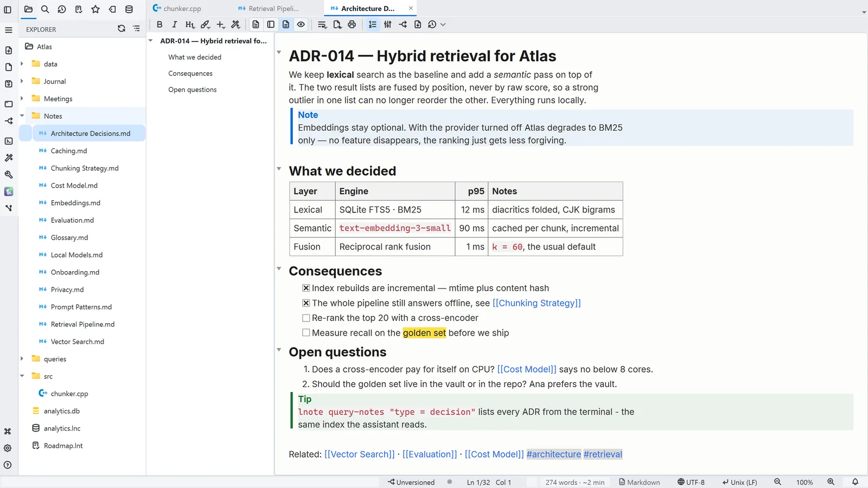Refresh the Explorer panel

[122, 29]
